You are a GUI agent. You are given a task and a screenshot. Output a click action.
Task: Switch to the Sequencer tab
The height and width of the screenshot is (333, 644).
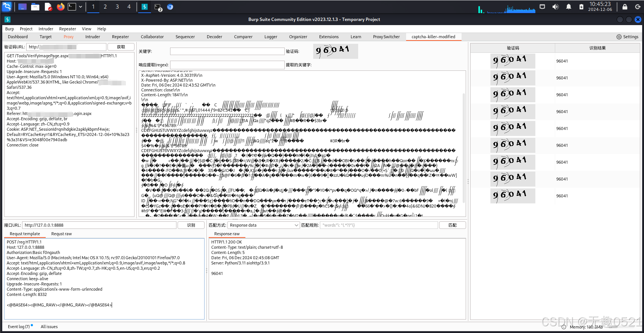point(185,37)
